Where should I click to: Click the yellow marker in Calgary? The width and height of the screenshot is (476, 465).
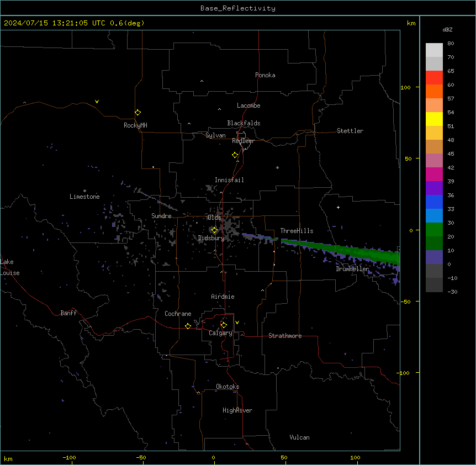point(224,325)
